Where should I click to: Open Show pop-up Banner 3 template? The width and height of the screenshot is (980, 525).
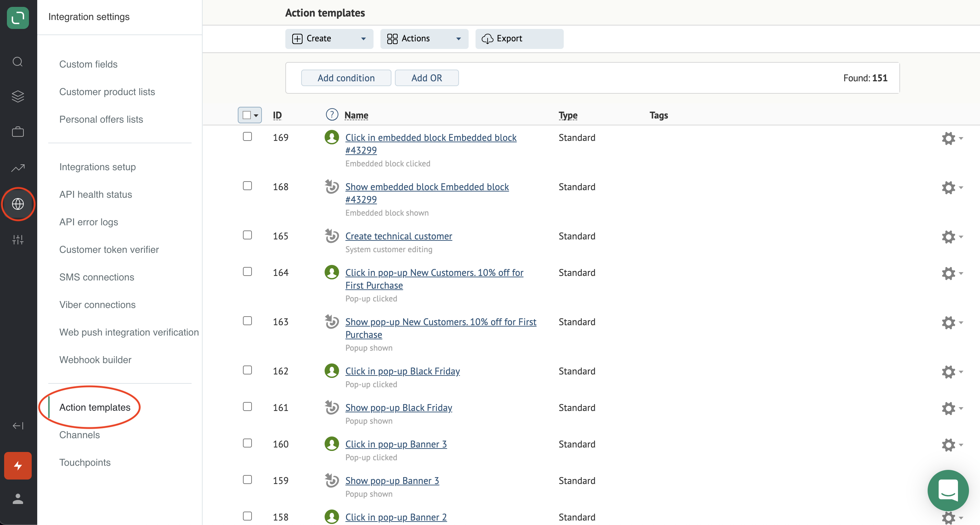392,481
